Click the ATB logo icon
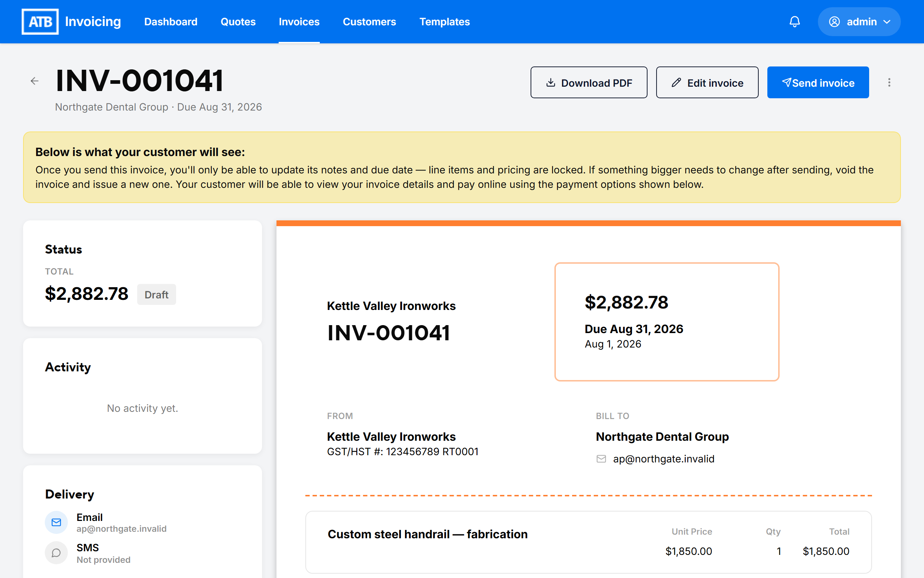924x578 pixels. [x=40, y=22]
